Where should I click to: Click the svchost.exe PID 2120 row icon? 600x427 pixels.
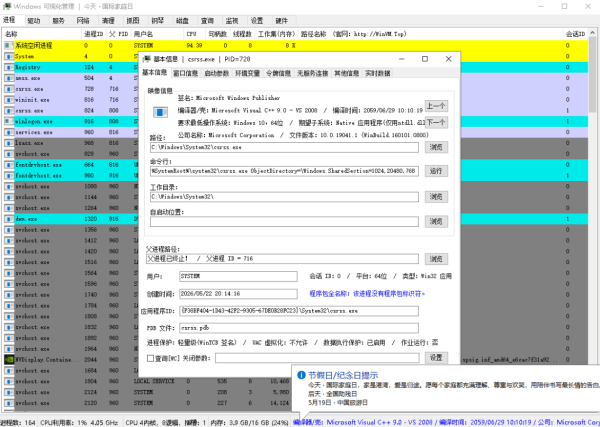click(9, 403)
